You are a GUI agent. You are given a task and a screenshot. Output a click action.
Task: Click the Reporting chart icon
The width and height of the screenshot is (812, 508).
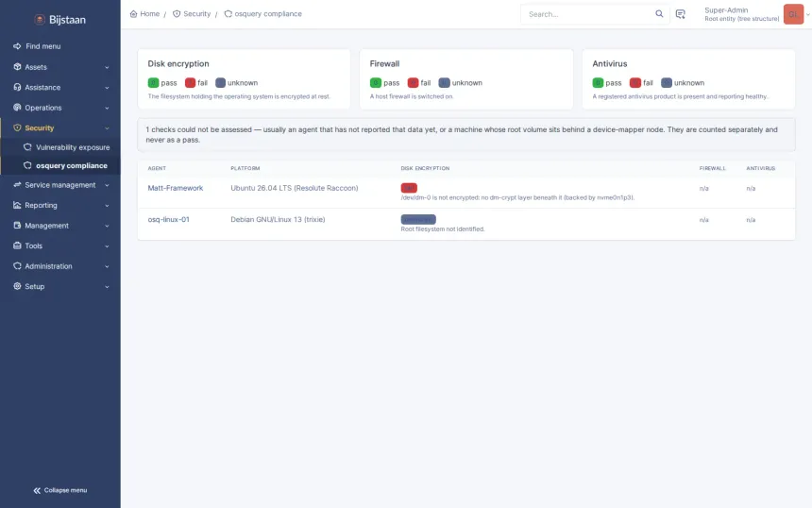[x=17, y=205]
